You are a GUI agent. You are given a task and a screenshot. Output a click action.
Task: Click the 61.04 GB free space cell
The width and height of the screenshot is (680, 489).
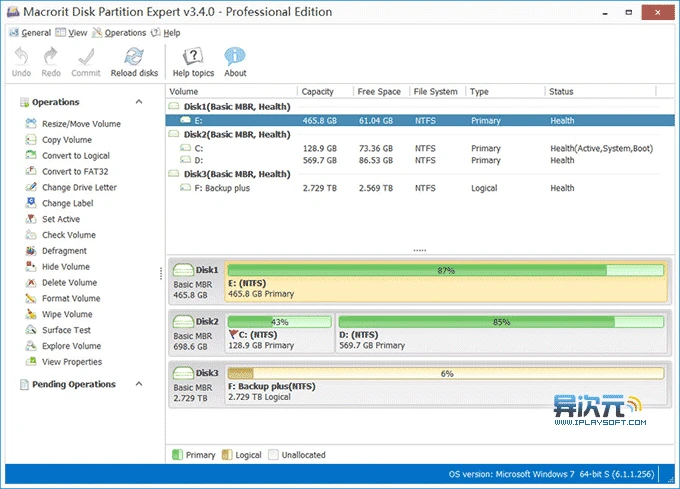tap(376, 121)
